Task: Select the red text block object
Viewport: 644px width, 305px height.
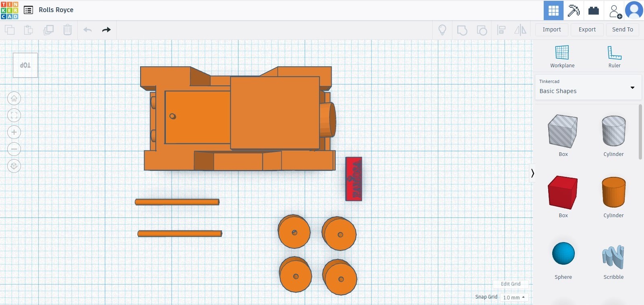Action: [354, 179]
